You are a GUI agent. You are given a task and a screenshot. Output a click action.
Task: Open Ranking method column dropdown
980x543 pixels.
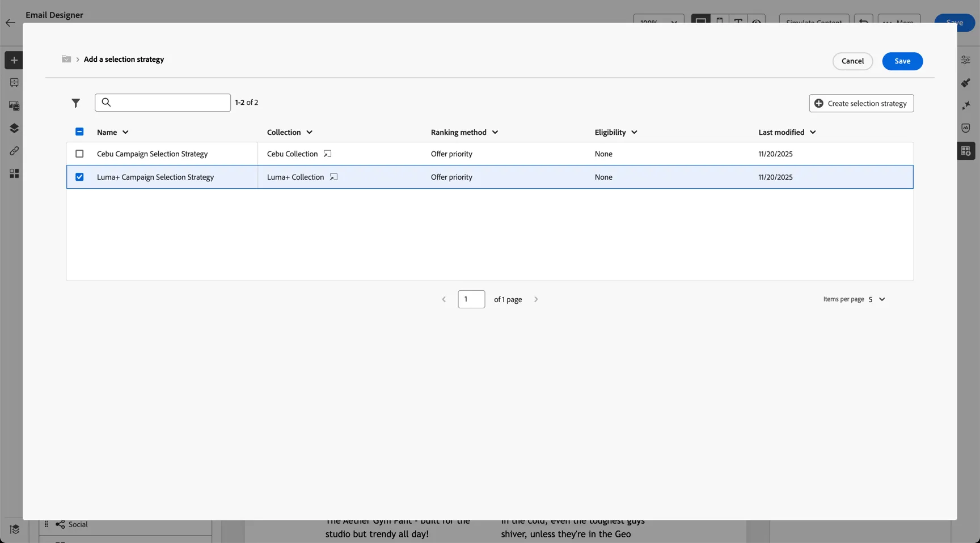495,132
